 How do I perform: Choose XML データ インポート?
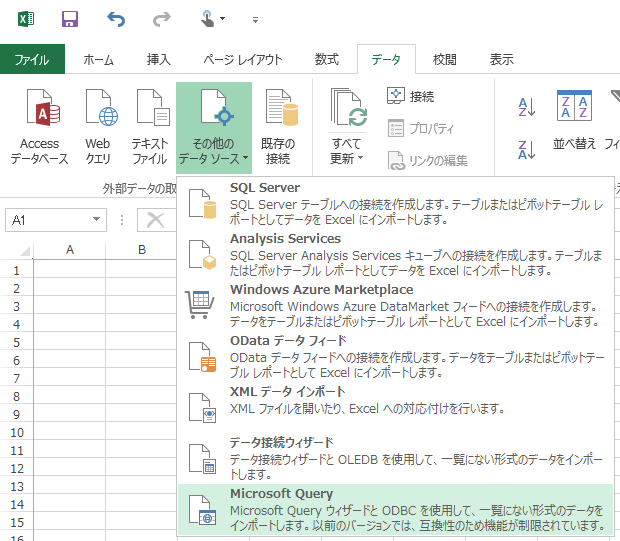click(395, 407)
